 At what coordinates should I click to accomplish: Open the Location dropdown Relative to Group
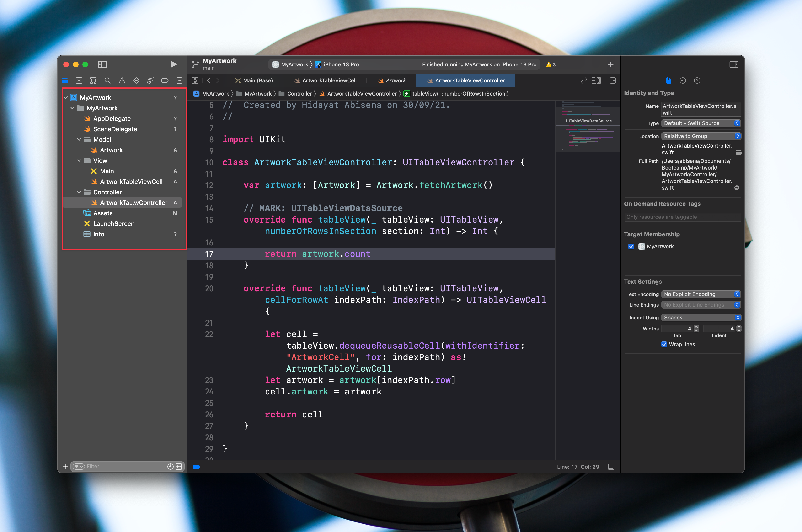click(701, 136)
